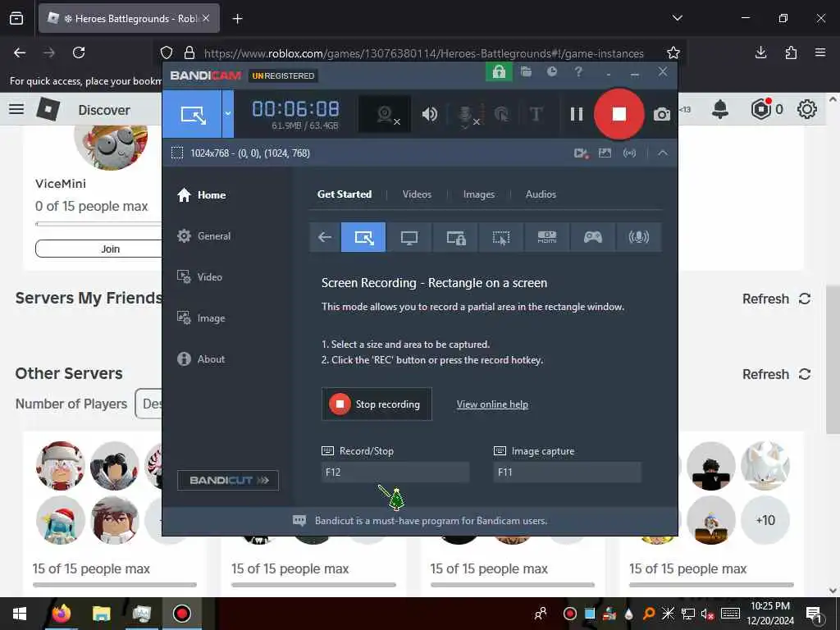Collapse the Bandicam panel with chevron

point(663,153)
